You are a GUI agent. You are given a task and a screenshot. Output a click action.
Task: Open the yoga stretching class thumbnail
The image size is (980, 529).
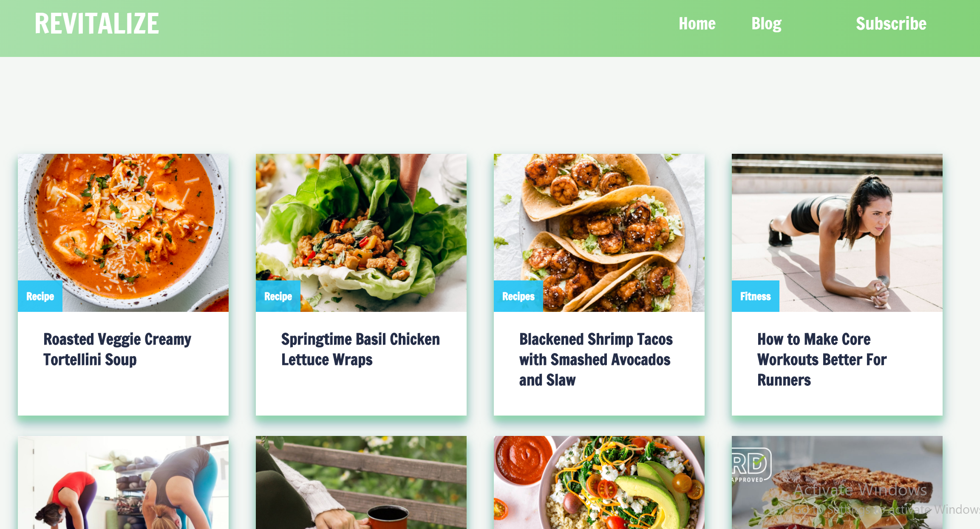123,482
